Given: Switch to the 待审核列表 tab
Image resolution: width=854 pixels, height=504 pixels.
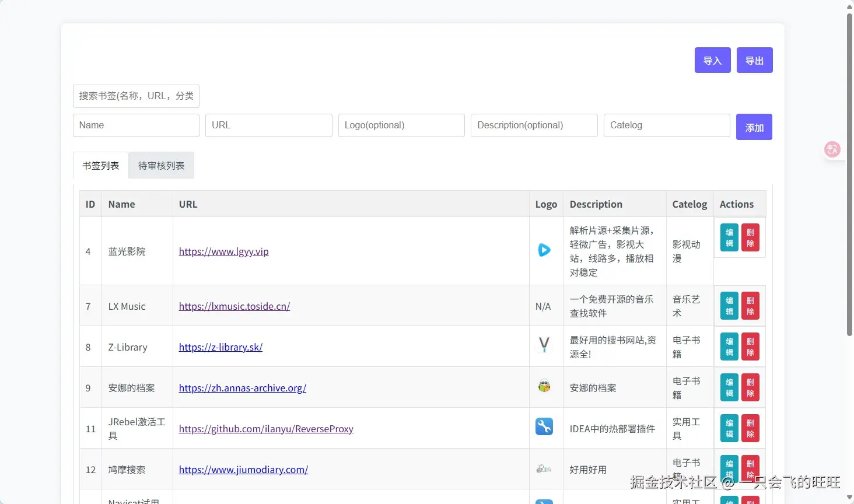Looking at the screenshot, I should [x=161, y=165].
